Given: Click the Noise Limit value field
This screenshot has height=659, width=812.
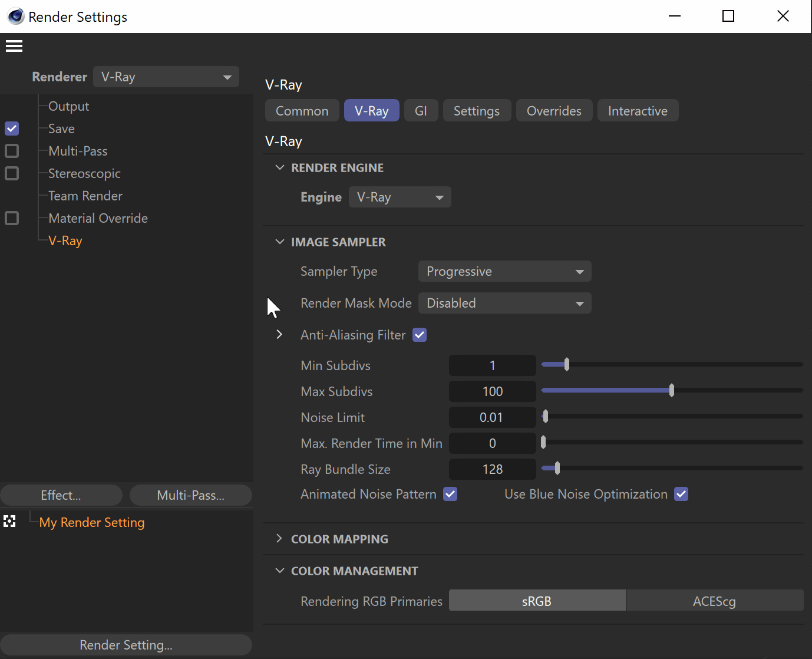Looking at the screenshot, I should pyautogui.click(x=493, y=417).
